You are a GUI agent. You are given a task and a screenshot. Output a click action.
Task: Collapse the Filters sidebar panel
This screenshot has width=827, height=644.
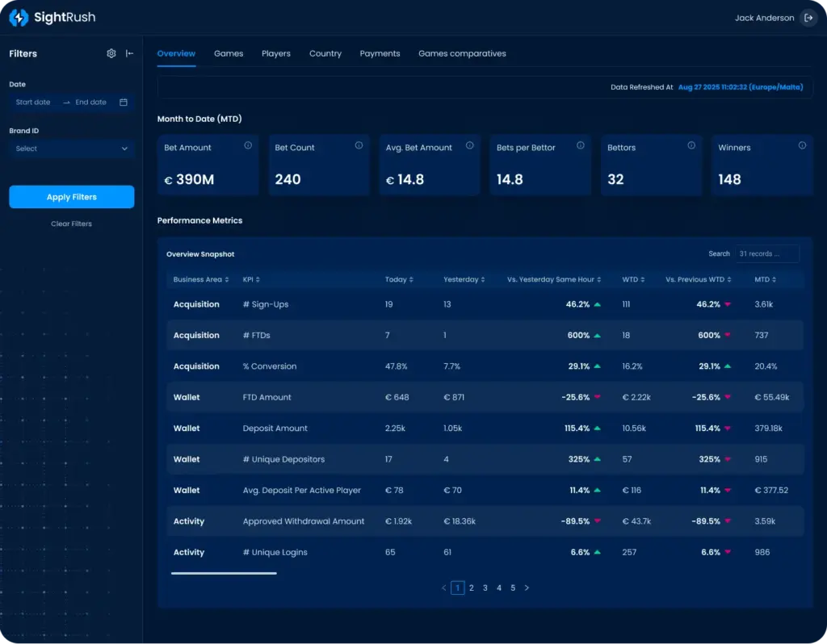click(x=129, y=53)
